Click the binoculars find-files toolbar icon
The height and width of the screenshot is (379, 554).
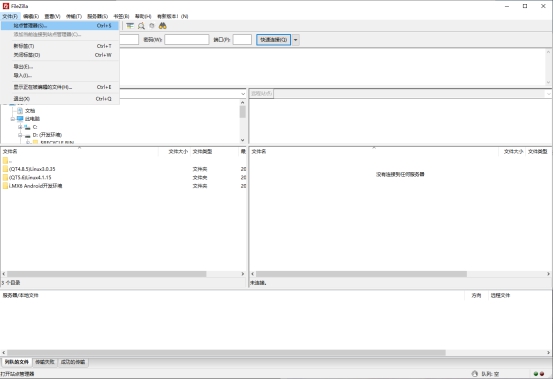(163, 26)
